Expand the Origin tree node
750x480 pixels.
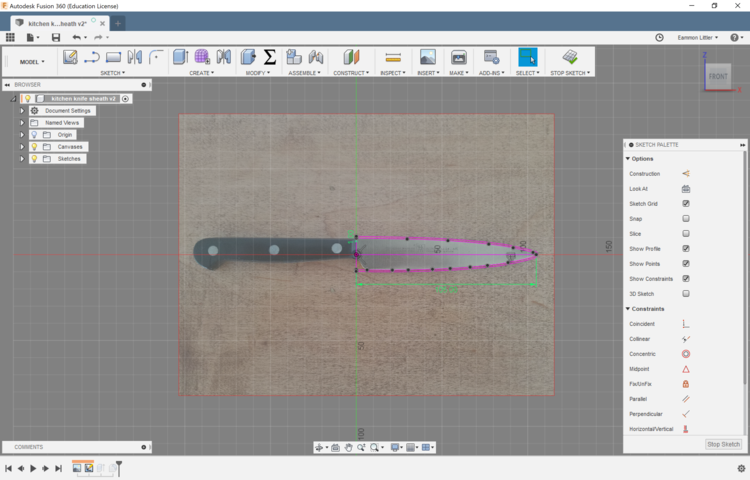coord(22,135)
